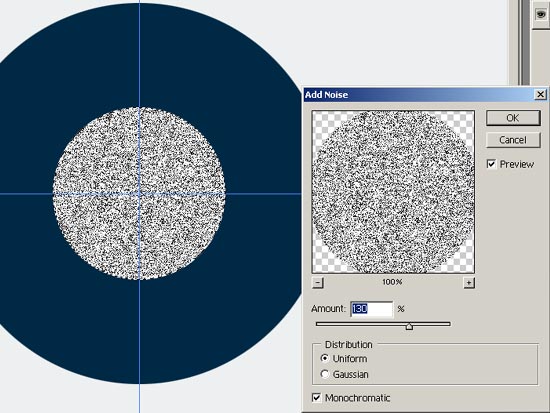Cancel the Add Noise filter
The height and width of the screenshot is (413, 550).
pyautogui.click(x=513, y=140)
